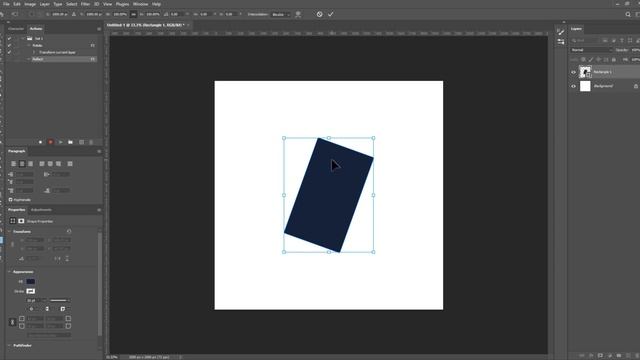This screenshot has width=640, height=360.
Task: Play the selected action
Action: click(x=60, y=142)
